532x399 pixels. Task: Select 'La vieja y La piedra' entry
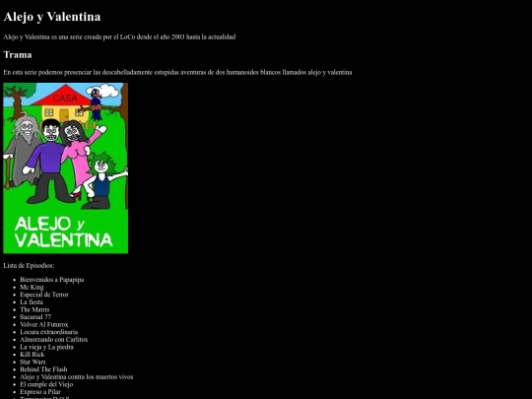(47, 347)
